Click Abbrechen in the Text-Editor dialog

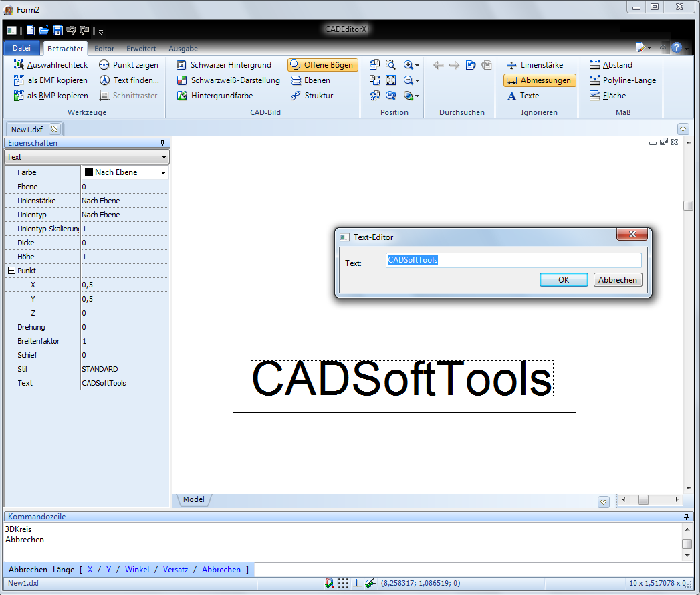tap(617, 280)
